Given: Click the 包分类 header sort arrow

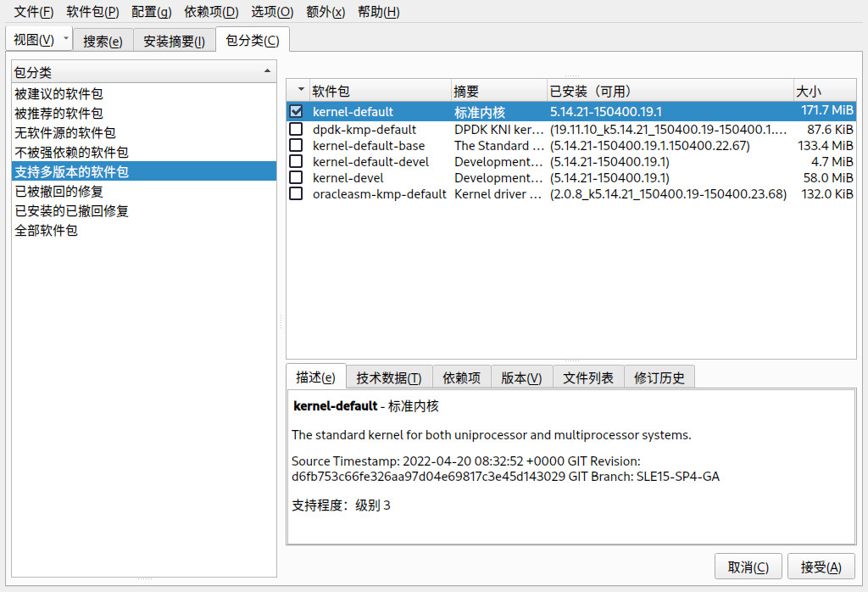Looking at the screenshot, I should 268,72.
